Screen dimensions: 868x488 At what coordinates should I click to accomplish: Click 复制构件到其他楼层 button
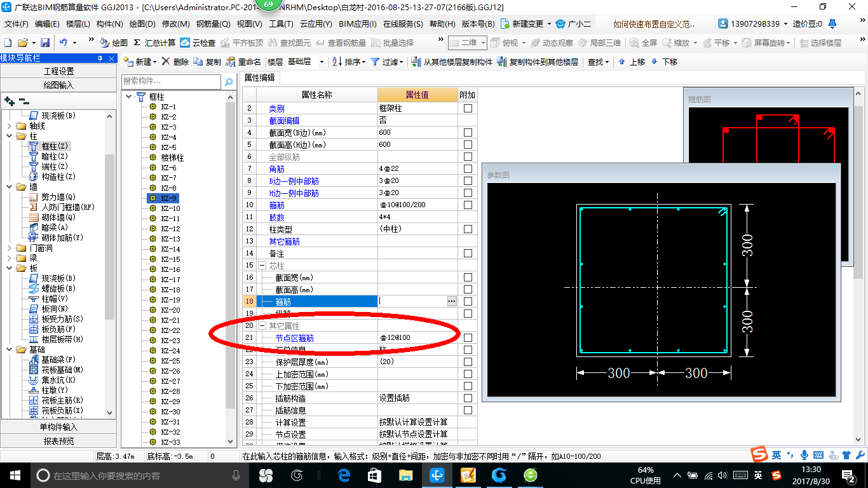click(x=538, y=62)
